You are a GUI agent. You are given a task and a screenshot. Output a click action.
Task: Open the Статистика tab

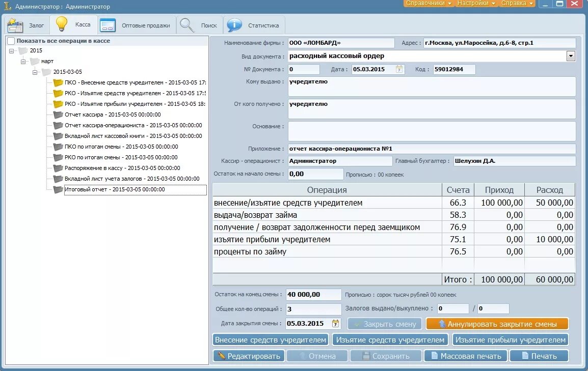coord(254,25)
